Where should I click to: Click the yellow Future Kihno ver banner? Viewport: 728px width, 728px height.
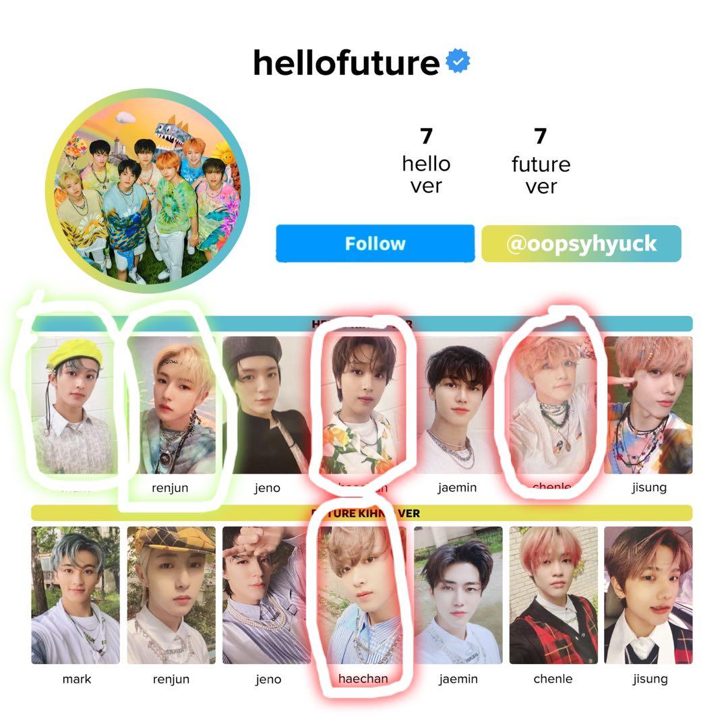[362, 513]
